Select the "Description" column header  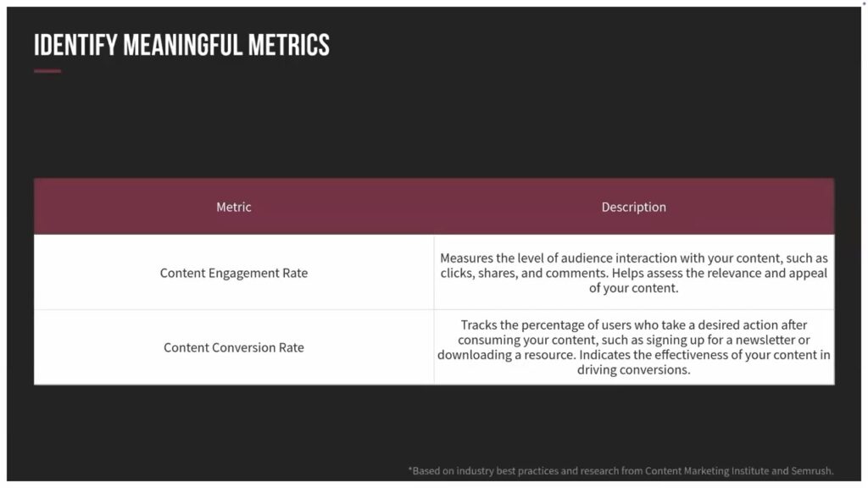pyautogui.click(x=633, y=207)
